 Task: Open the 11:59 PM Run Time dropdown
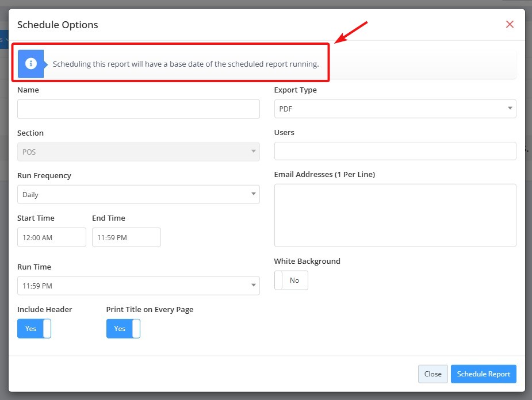coord(139,286)
